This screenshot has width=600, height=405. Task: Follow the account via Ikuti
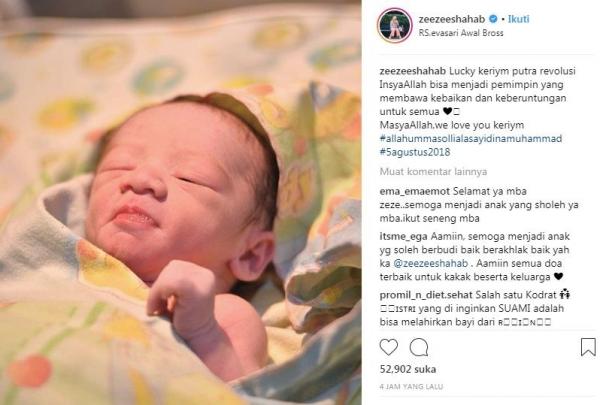coord(518,19)
